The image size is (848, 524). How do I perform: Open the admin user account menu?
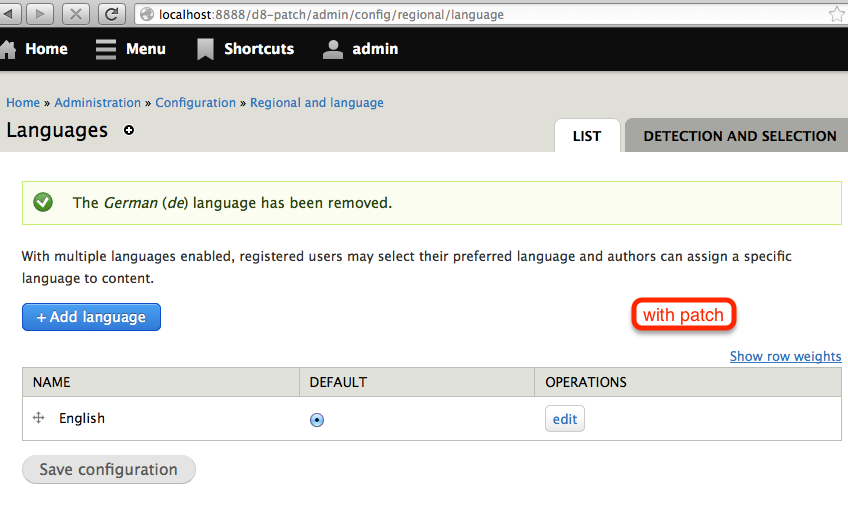(361, 49)
